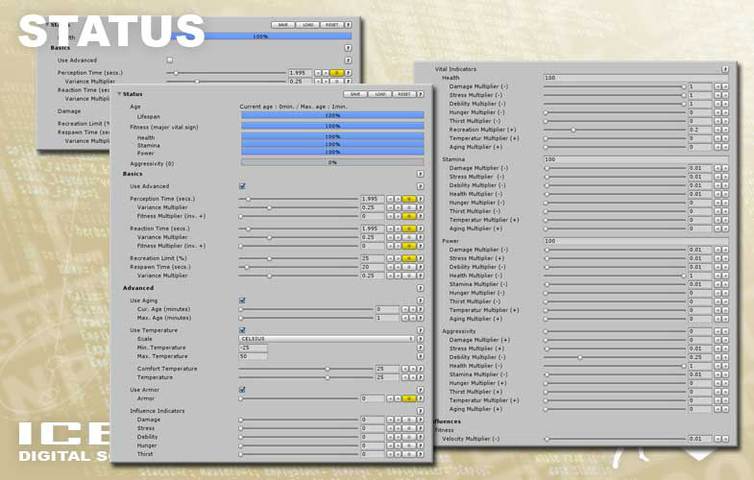The height and width of the screenshot is (480, 754).
Task: Toggle the Use Temperature checkbox
Action: (242, 329)
